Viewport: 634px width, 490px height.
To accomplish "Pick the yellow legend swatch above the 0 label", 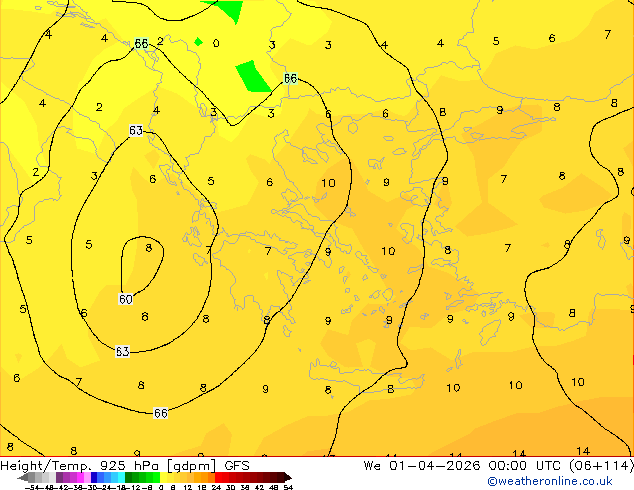I will 163,477.
